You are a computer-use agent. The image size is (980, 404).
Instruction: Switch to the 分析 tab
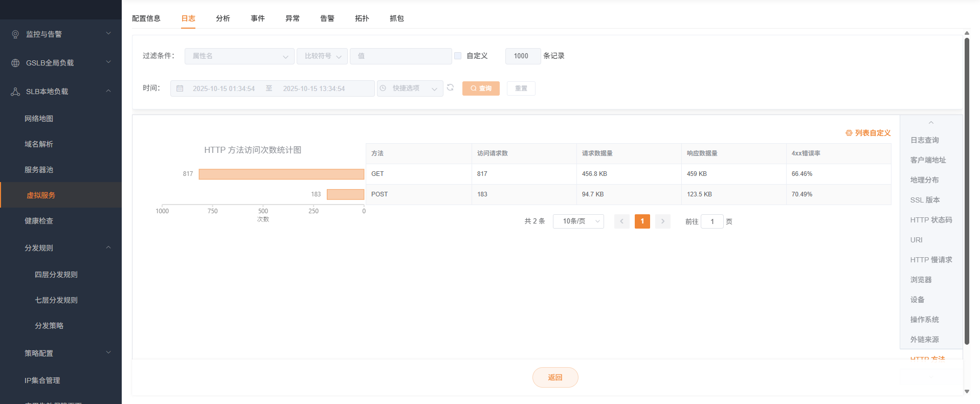[x=222, y=18]
